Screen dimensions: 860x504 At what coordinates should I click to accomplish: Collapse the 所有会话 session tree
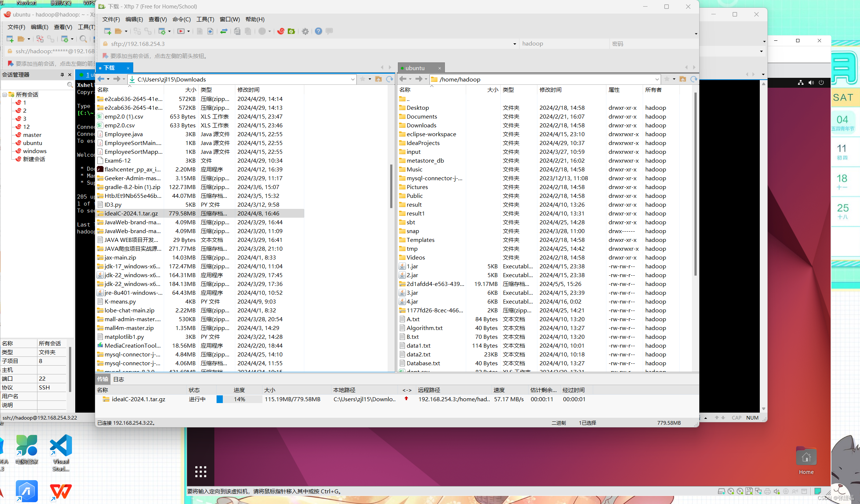tap(4, 94)
